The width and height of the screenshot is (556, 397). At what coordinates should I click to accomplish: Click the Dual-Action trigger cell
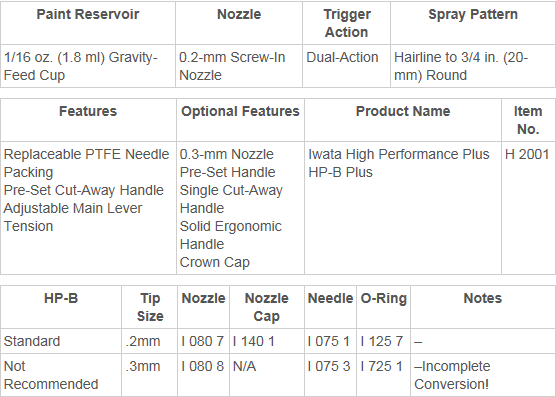point(342,57)
